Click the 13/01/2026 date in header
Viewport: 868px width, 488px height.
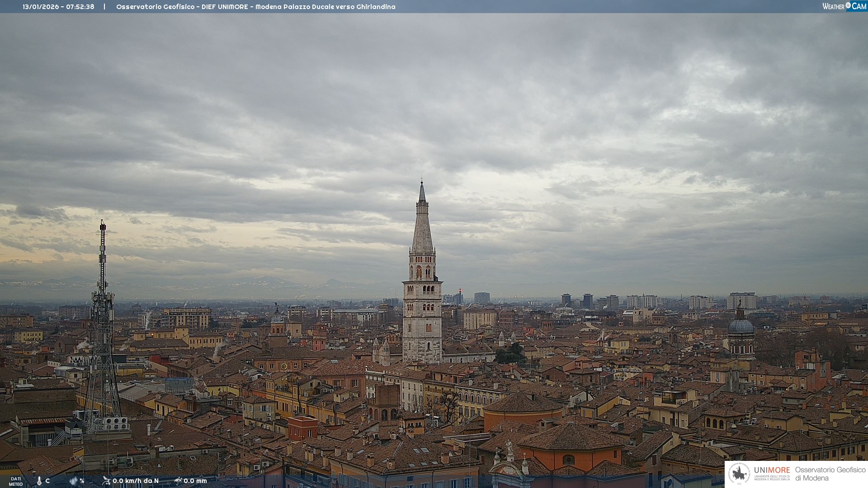[x=41, y=7]
